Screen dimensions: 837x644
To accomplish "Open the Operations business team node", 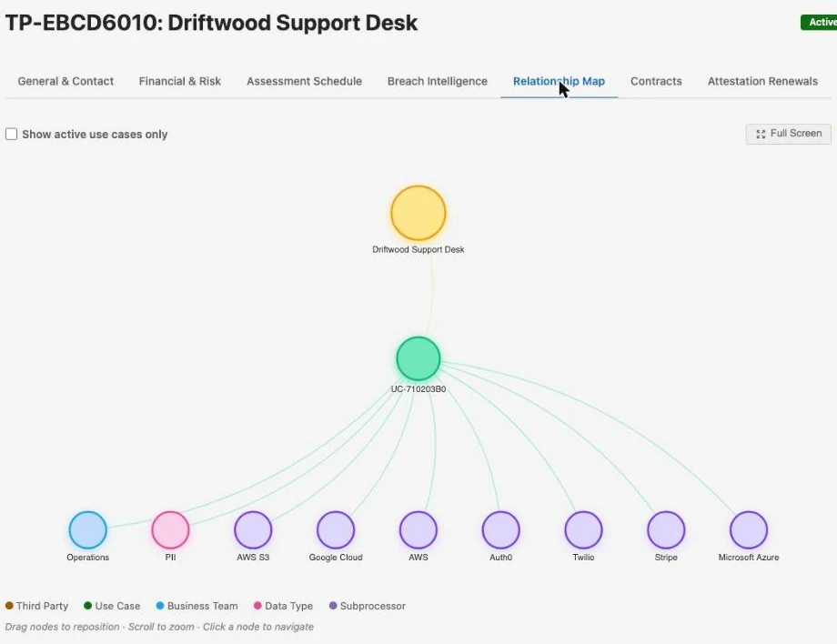I will (x=87, y=529).
